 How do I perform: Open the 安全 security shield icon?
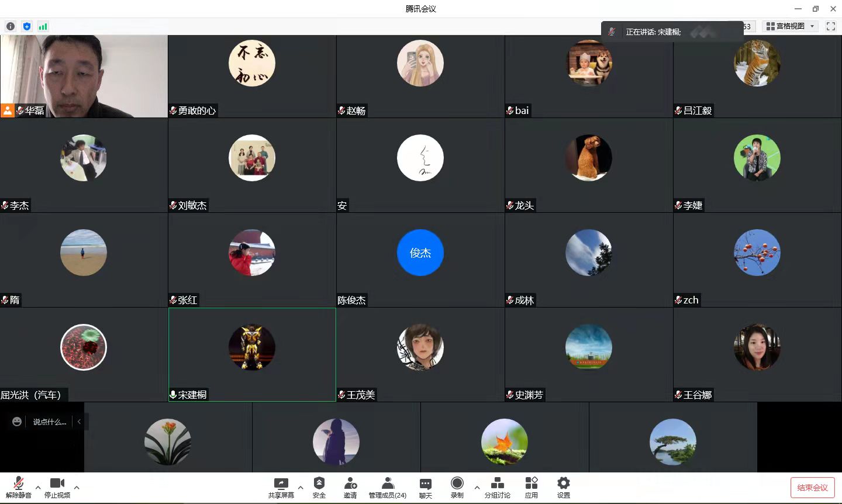319,486
